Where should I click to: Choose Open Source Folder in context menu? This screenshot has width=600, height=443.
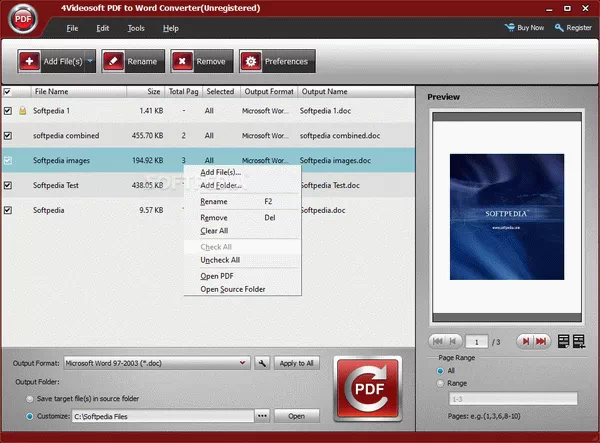point(242,289)
